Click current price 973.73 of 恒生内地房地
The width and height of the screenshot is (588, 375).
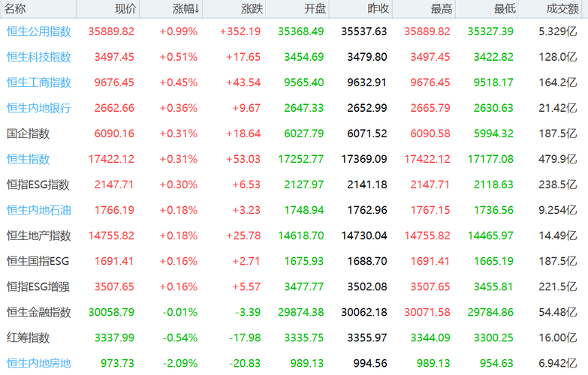(117, 363)
